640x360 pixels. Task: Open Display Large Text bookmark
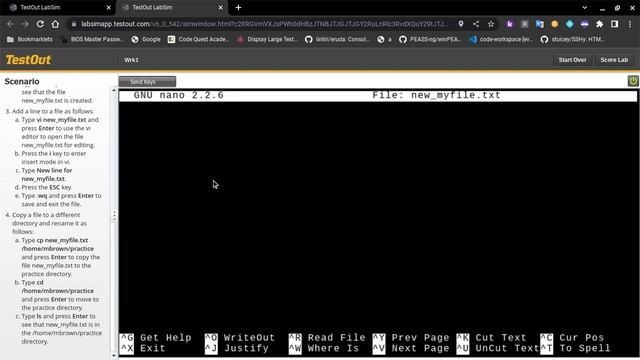(x=267, y=39)
